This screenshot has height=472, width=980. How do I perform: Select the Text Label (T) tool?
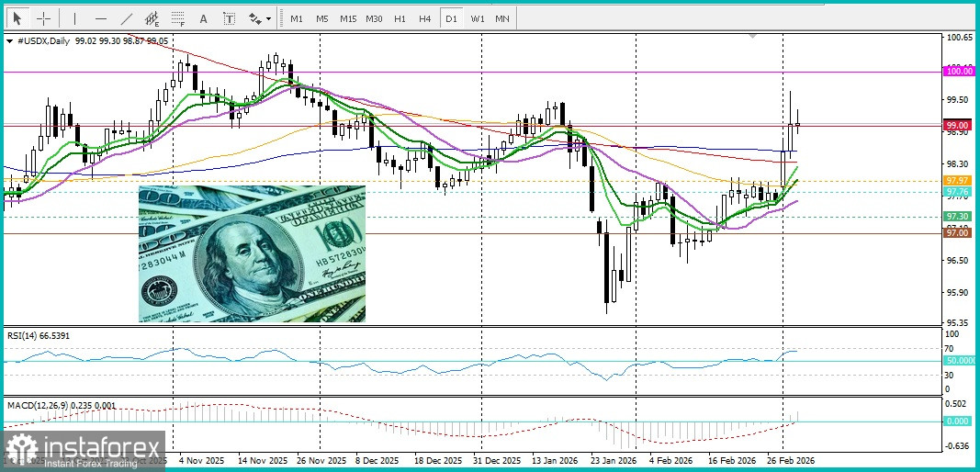click(x=230, y=18)
